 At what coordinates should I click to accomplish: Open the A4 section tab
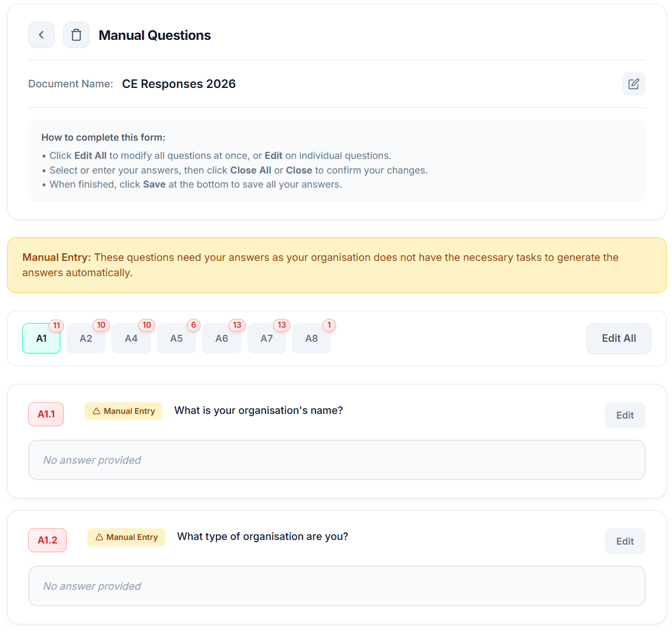[131, 338]
